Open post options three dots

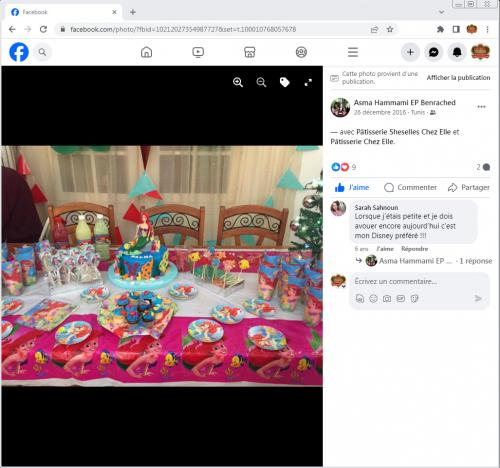[x=481, y=107]
